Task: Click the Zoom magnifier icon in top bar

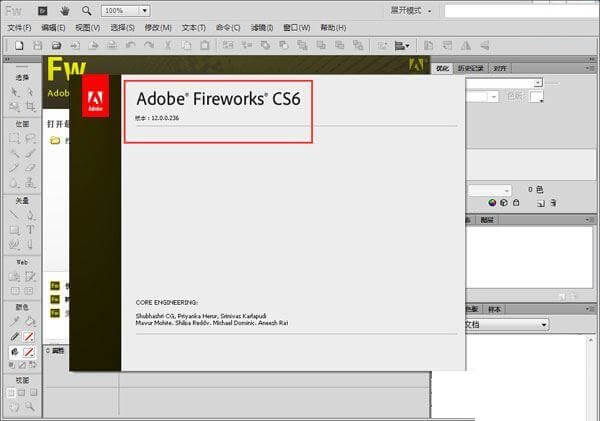Action: tap(87, 11)
